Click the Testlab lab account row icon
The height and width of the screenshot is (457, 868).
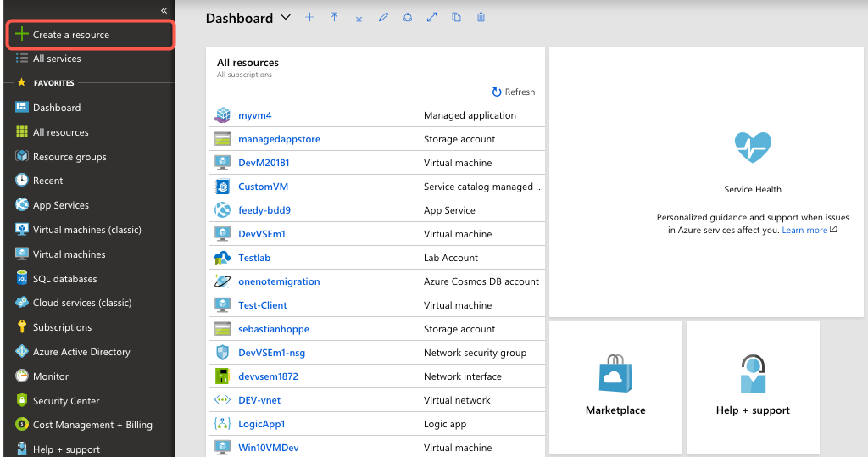(x=223, y=258)
